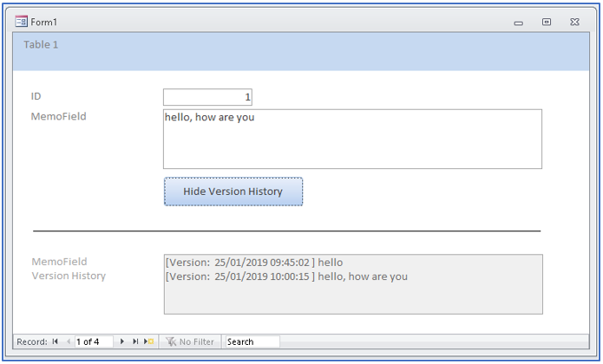Focus the MemoField text box
The height and width of the screenshot is (364, 603).
(352, 139)
